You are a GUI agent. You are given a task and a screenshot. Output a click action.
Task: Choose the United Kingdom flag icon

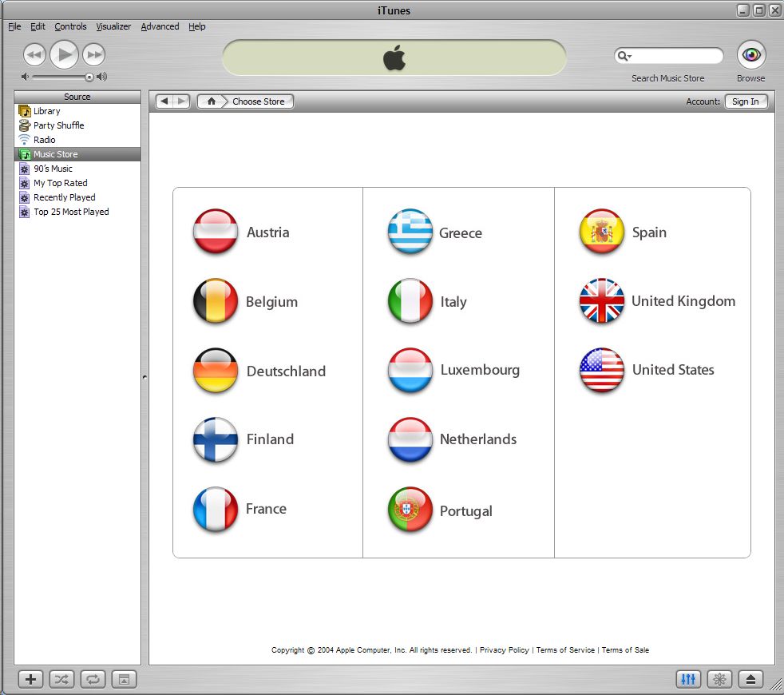pyautogui.click(x=601, y=300)
